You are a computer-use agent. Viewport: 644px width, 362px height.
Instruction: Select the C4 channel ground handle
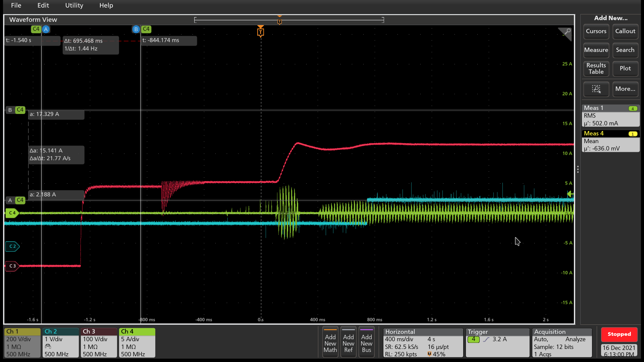click(12, 213)
